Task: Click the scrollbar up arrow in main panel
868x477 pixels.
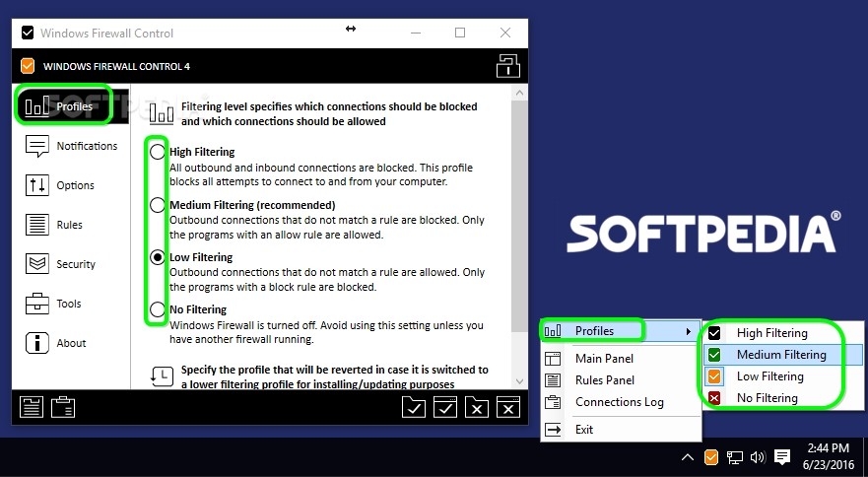Action: [519, 93]
